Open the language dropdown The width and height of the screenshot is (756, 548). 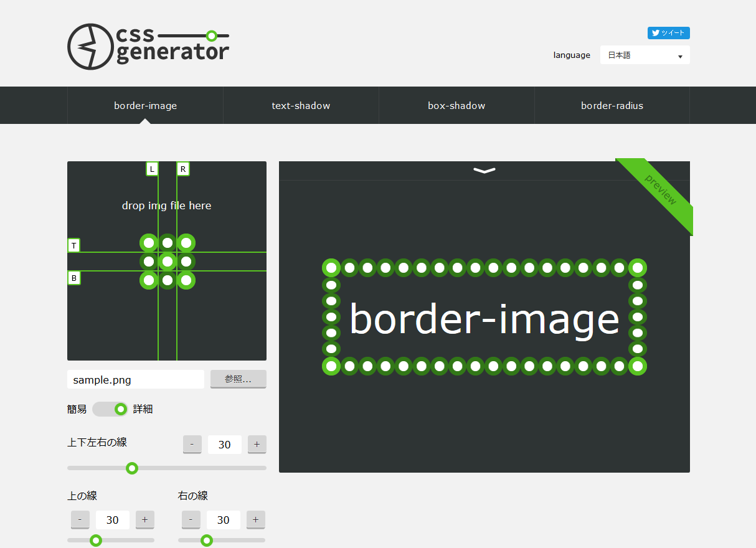coord(645,55)
